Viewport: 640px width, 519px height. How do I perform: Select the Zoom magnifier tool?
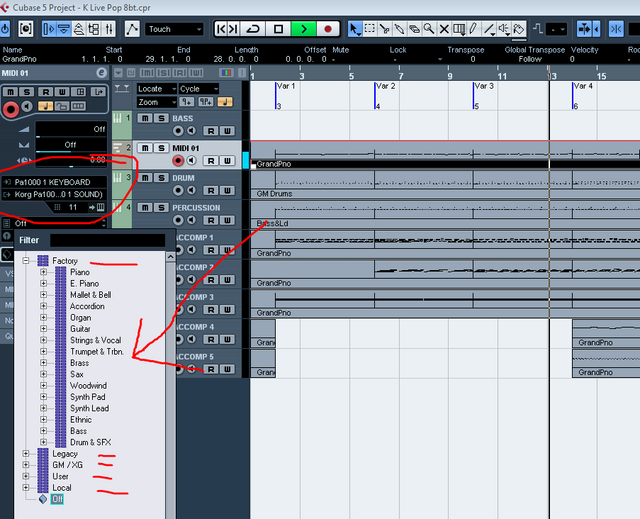429,29
